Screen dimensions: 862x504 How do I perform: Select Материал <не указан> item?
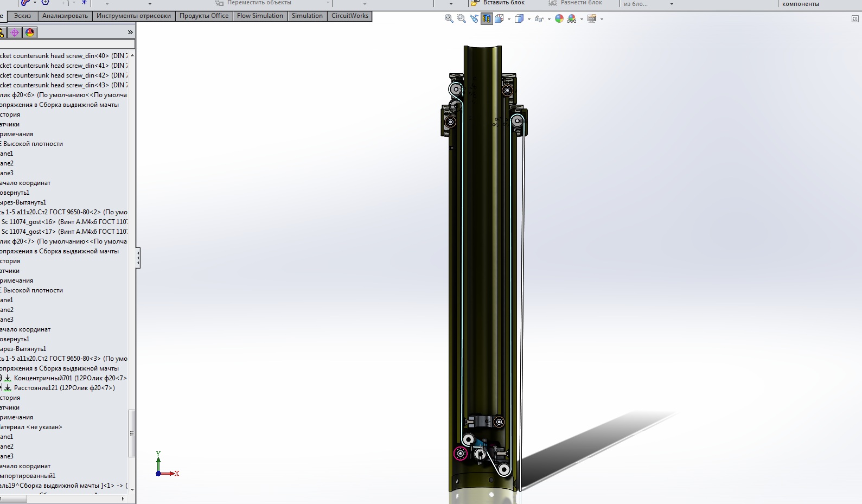[x=31, y=427]
